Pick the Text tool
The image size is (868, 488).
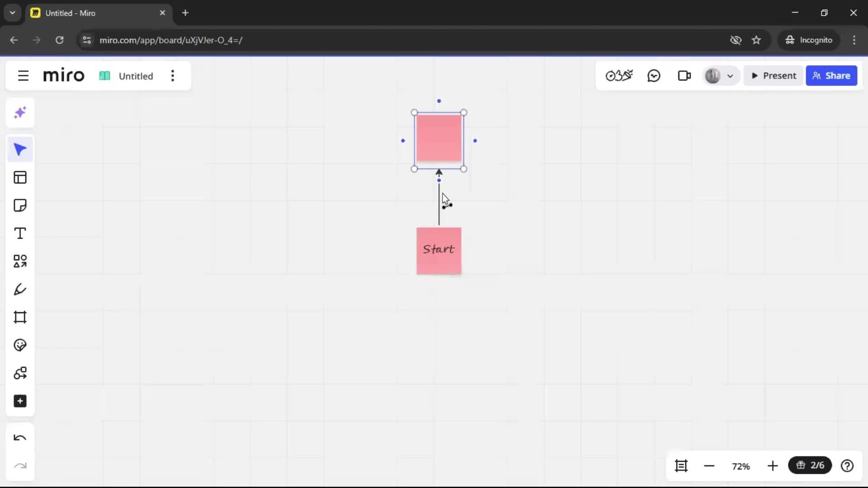(20, 234)
